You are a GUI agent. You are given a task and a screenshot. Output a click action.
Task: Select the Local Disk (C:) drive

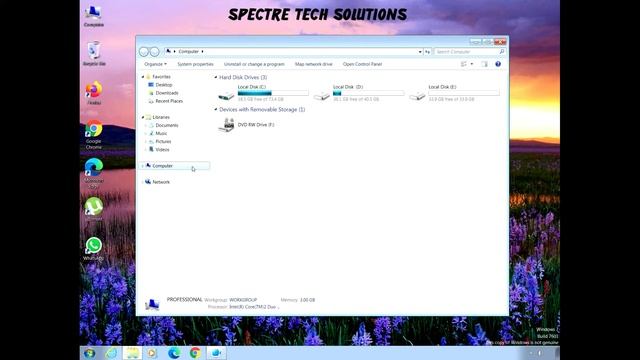coord(263,93)
